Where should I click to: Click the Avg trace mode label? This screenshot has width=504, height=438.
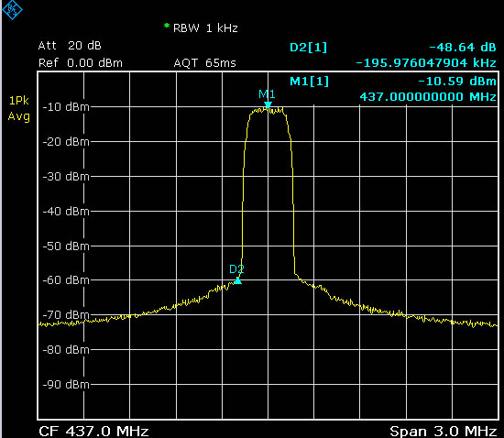pyautogui.click(x=18, y=116)
